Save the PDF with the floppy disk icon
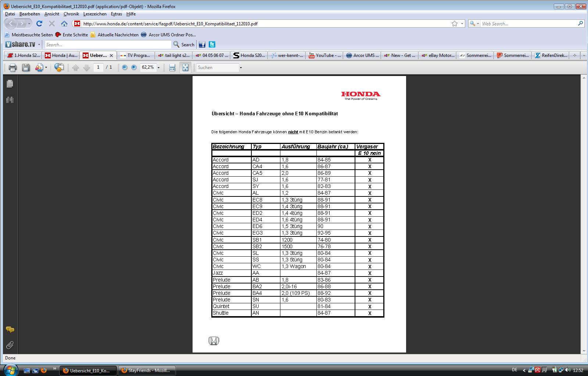 pyautogui.click(x=26, y=68)
